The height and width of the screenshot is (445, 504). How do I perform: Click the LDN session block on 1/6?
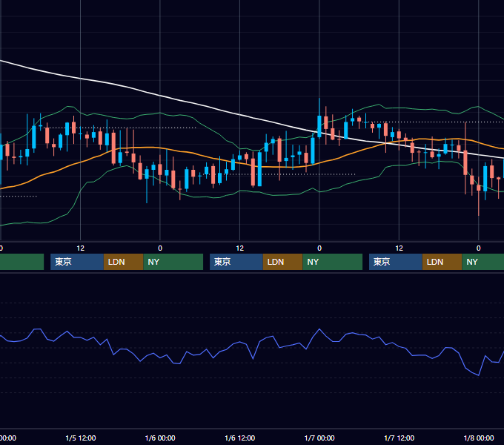[283, 262]
